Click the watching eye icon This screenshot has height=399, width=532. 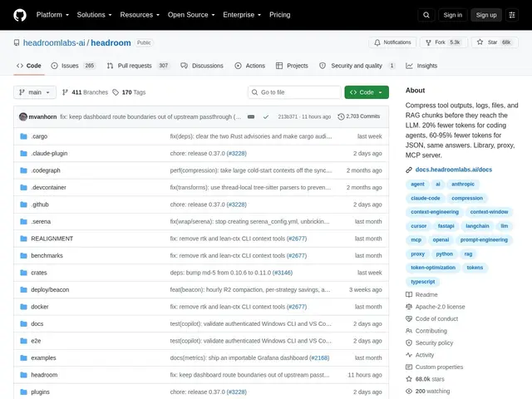pos(409,392)
